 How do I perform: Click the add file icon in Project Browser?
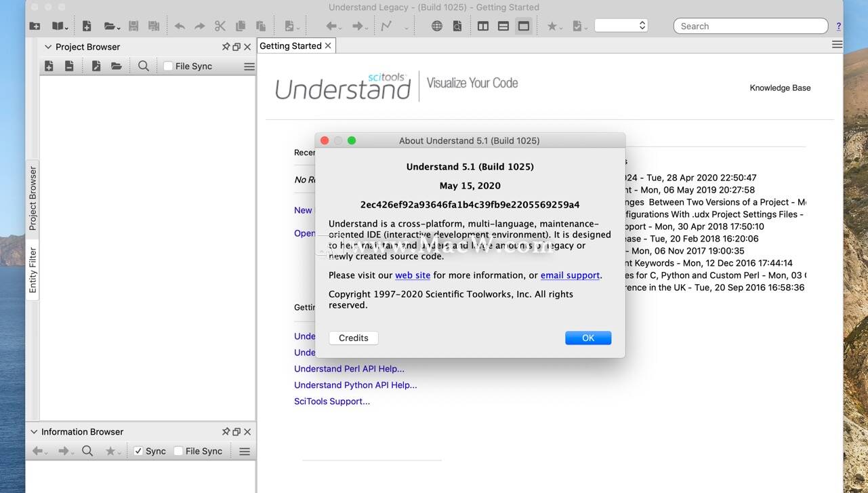pyautogui.click(x=49, y=66)
